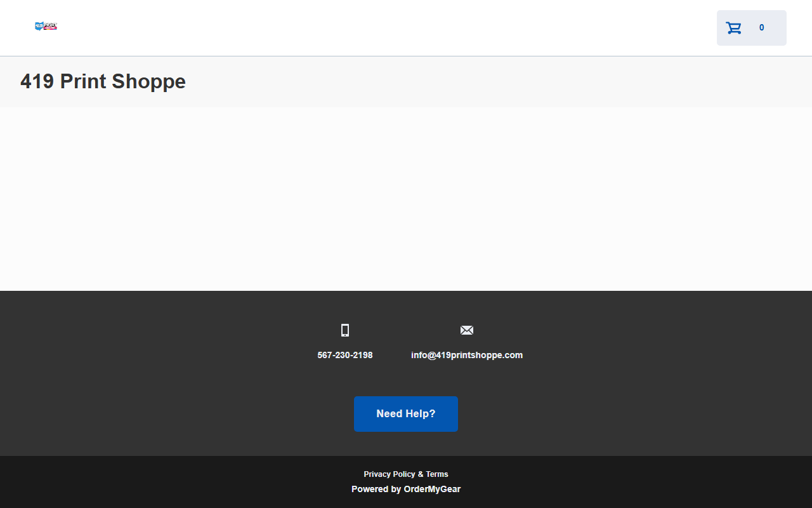Email info@419printshoppe.com
The width and height of the screenshot is (812, 508).
coord(467,355)
